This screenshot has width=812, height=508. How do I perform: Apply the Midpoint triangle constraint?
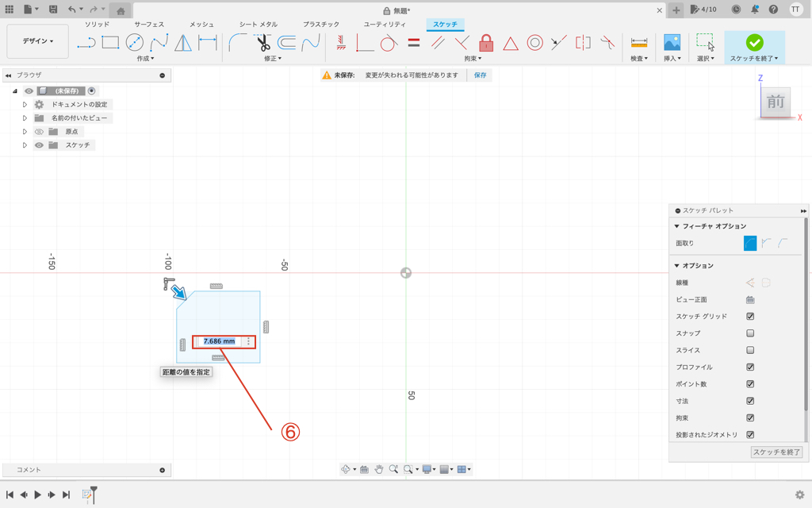[511, 43]
